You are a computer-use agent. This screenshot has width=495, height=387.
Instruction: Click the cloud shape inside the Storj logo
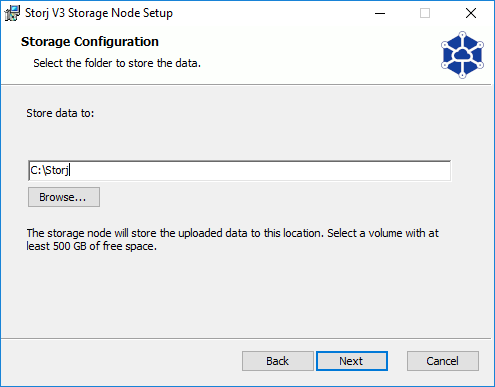(462, 55)
